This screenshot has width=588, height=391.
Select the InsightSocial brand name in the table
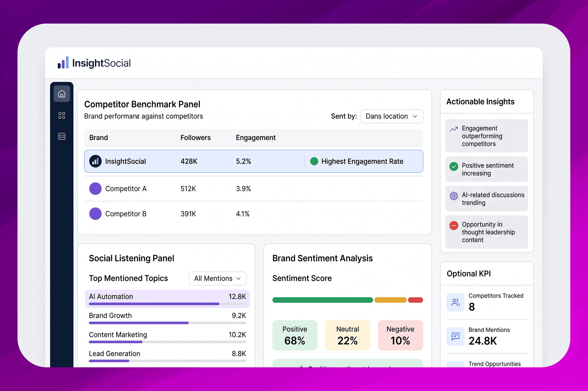tap(126, 161)
